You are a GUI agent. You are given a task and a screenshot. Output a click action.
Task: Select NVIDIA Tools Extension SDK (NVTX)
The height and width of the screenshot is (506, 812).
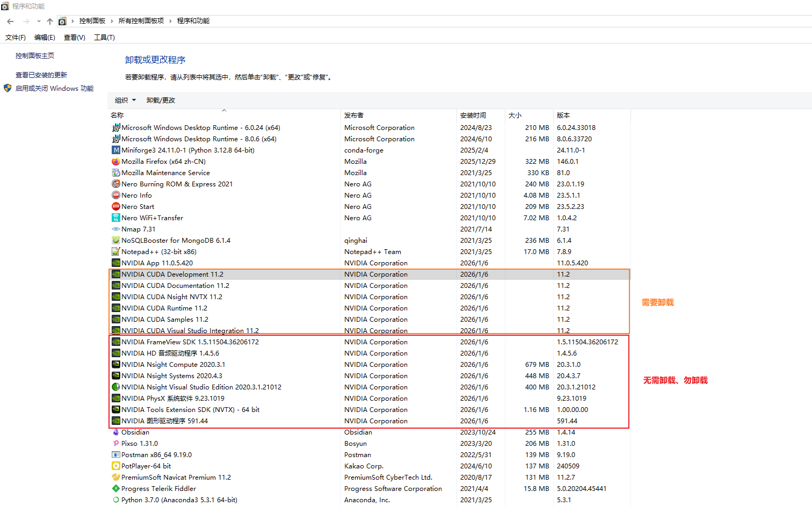369,410
